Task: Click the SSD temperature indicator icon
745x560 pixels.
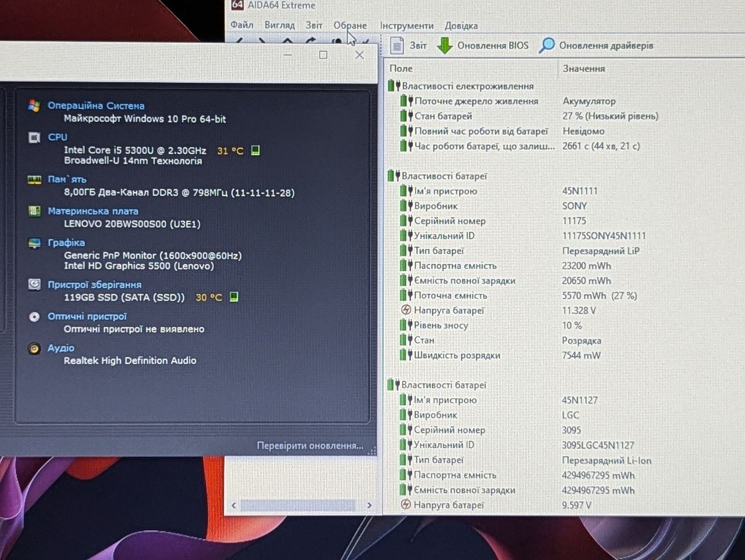Action: coord(233,297)
